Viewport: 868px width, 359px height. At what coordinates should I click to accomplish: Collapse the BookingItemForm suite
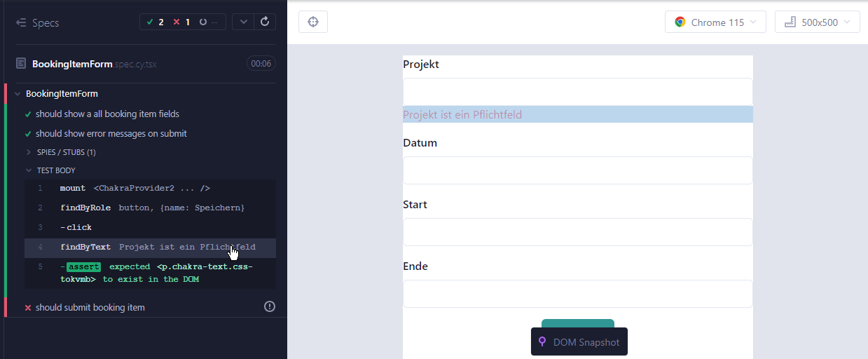pos(62,94)
